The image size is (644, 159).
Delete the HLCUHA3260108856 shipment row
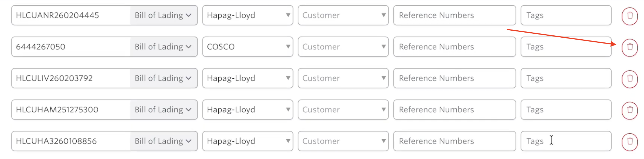pyautogui.click(x=630, y=142)
